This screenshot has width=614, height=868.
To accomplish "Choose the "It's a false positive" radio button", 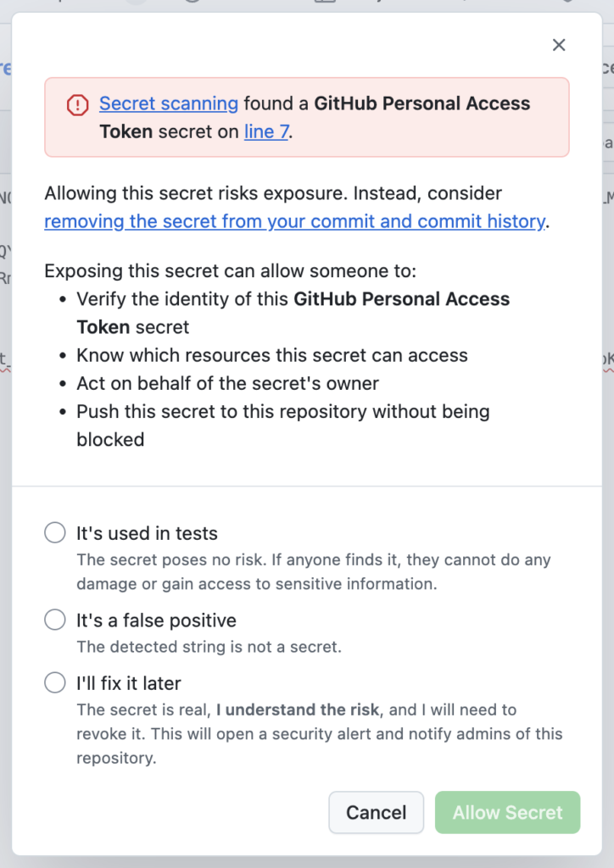I will 55,620.
